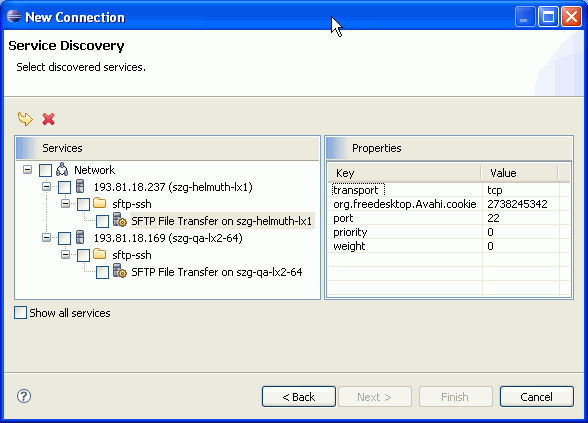The height and width of the screenshot is (423, 588).
Task: Check the Network root checkbox
Action: [45, 170]
